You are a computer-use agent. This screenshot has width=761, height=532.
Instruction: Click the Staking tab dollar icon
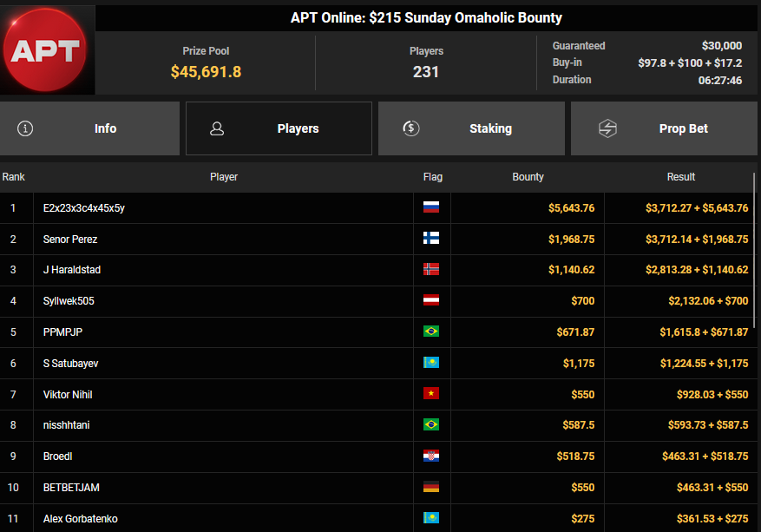(411, 128)
